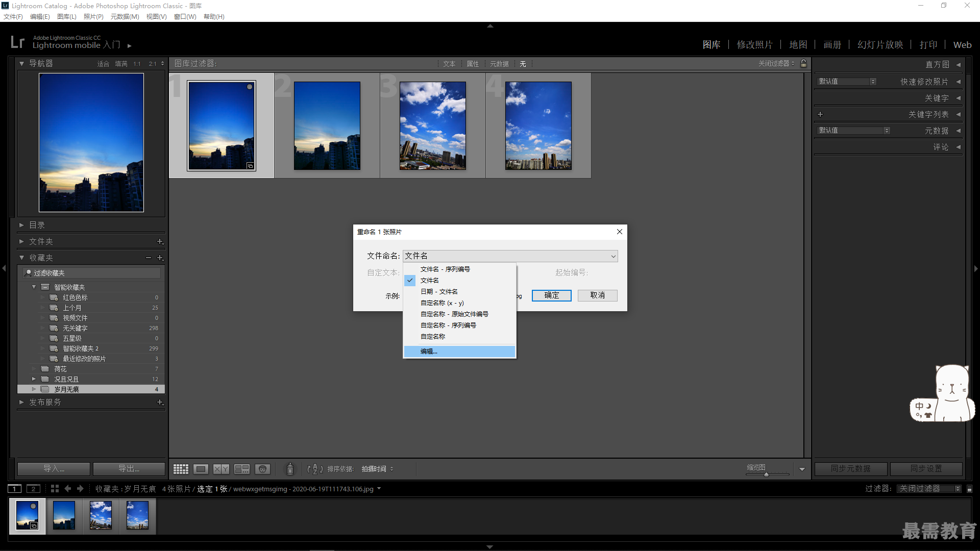Set navigator zoom to Fill (填满)

click(121, 64)
